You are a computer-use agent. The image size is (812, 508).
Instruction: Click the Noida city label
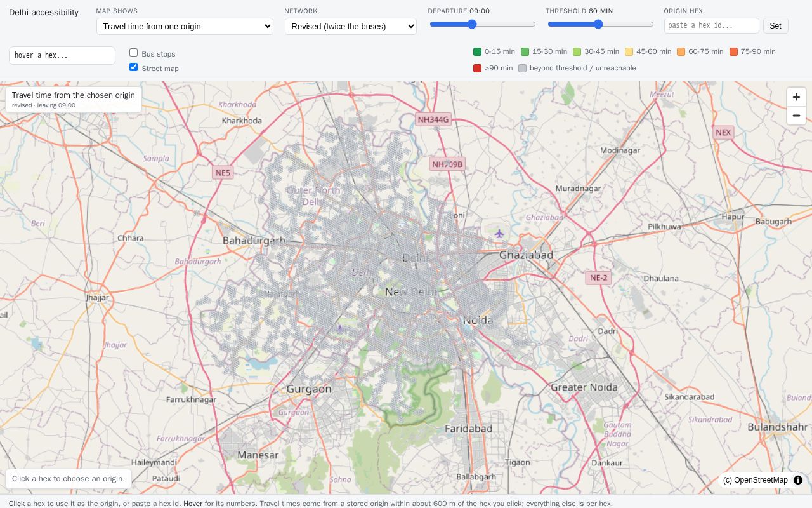click(x=478, y=320)
